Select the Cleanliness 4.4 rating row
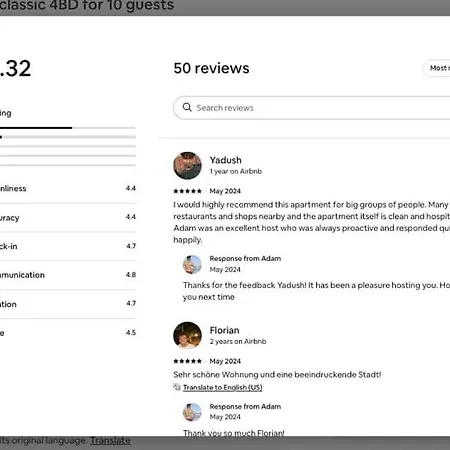 coord(68,189)
